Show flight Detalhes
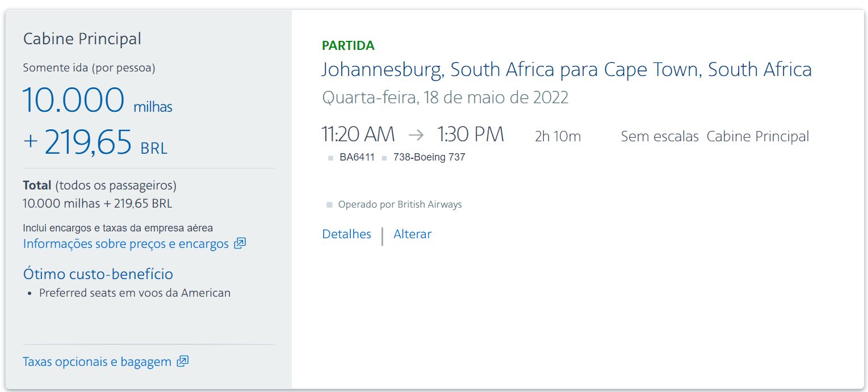This screenshot has width=868, height=392. [346, 234]
